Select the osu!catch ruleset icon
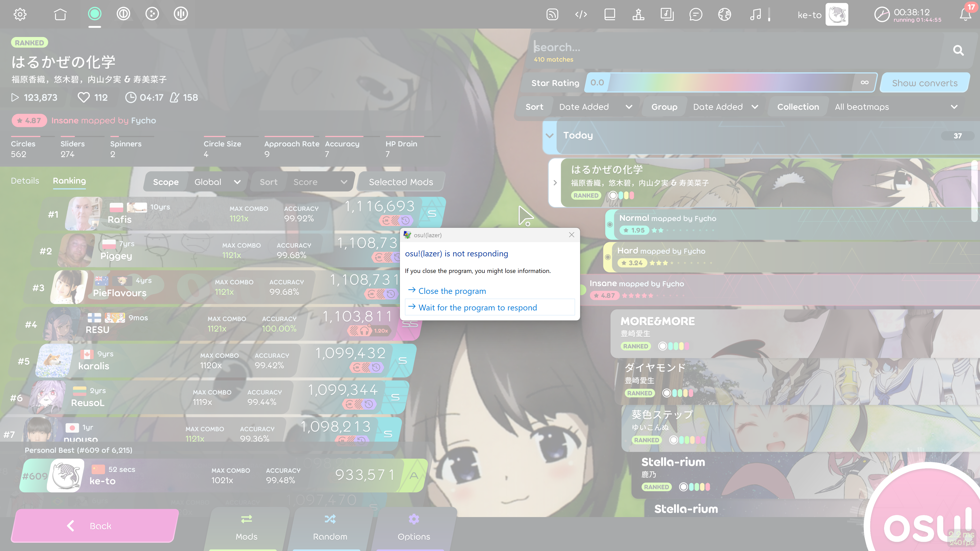Screen dimensions: 980x551 point(152,14)
